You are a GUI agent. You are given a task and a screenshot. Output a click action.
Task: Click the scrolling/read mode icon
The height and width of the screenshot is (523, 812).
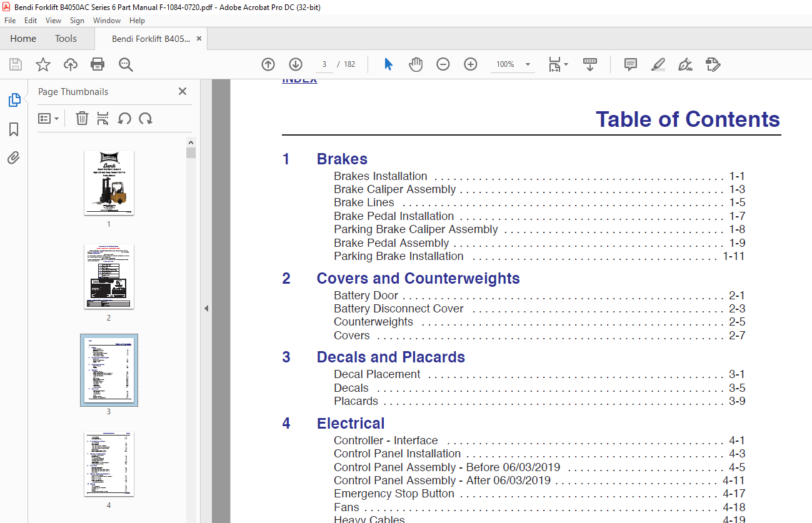pos(590,64)
